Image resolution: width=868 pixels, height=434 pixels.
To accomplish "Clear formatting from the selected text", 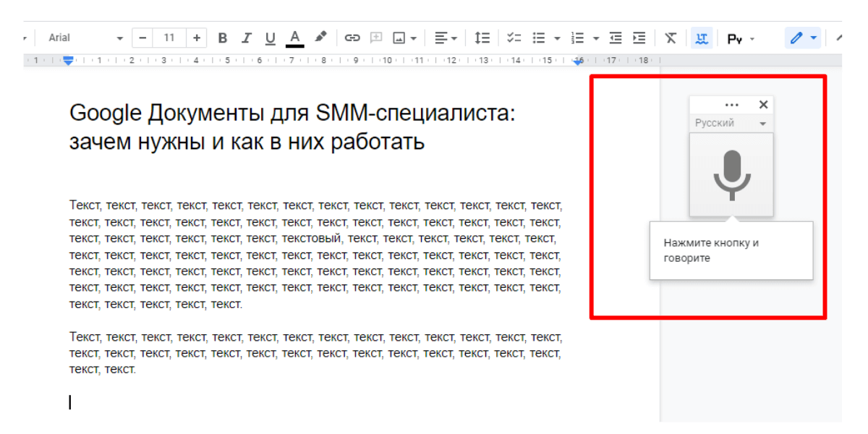I will pos(671,38).
